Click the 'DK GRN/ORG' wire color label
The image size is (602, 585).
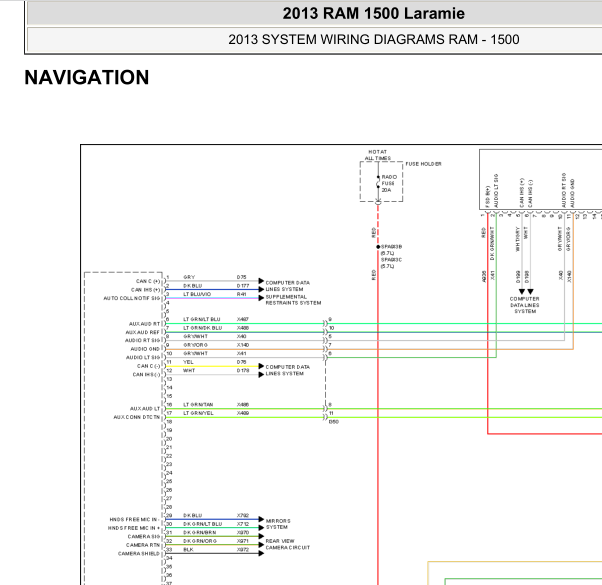[200, 541]
